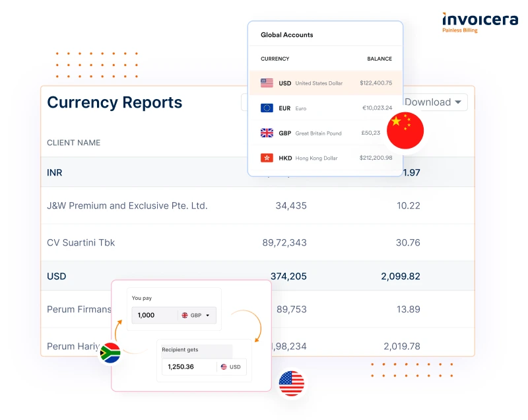Viewport: 528px width, 420px height.
Task: Click the BALANCE column header
Action: click(379, 59)
